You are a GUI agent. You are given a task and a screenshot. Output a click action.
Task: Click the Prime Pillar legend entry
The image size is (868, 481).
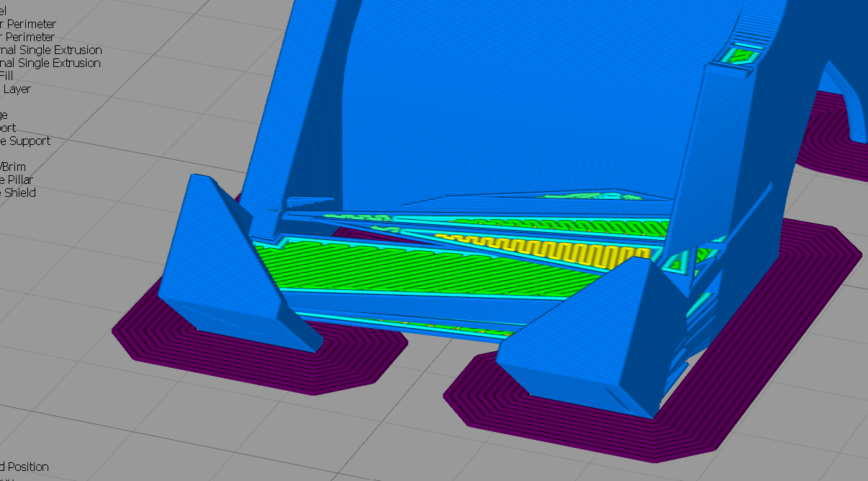tap(17, 180)
